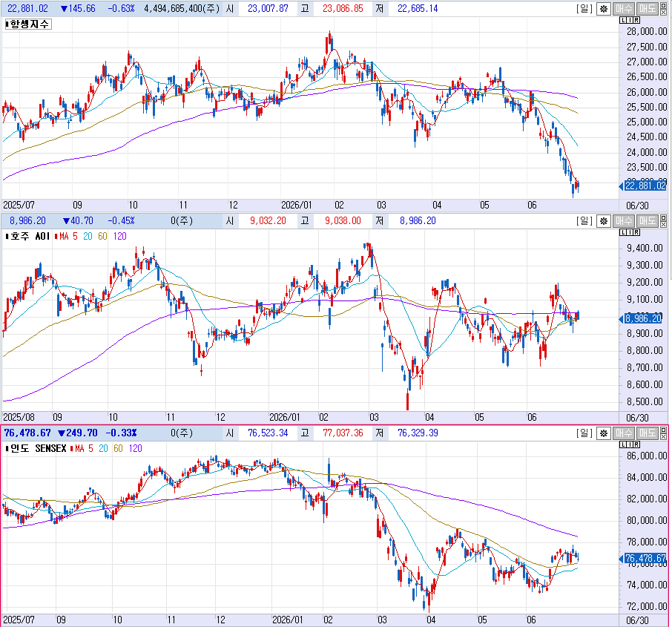Click MA 20 legend on Australia AOI chart
The height and width of the screenshot is (627, 672).
[x=88, y=236]
